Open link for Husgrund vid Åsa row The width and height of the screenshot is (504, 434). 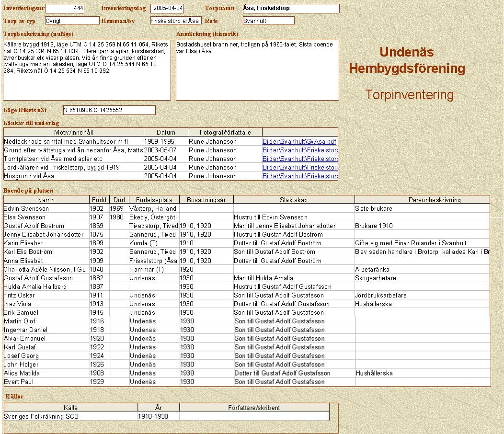click(300, 176)
